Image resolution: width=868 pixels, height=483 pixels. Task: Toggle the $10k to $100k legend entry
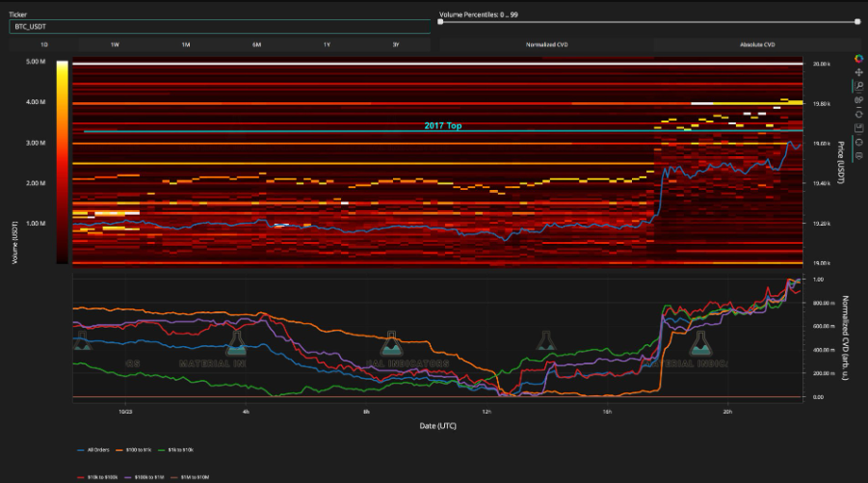97,477
